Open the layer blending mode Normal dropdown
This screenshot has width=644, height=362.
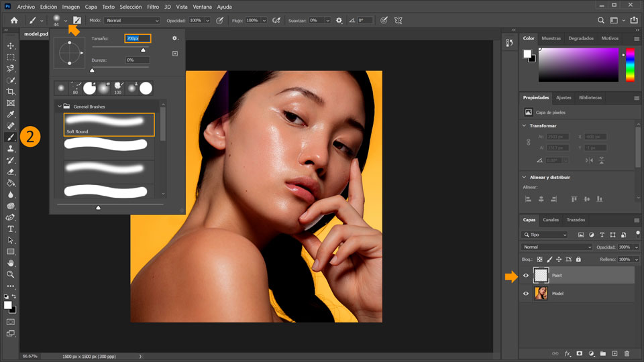(557, 247)
